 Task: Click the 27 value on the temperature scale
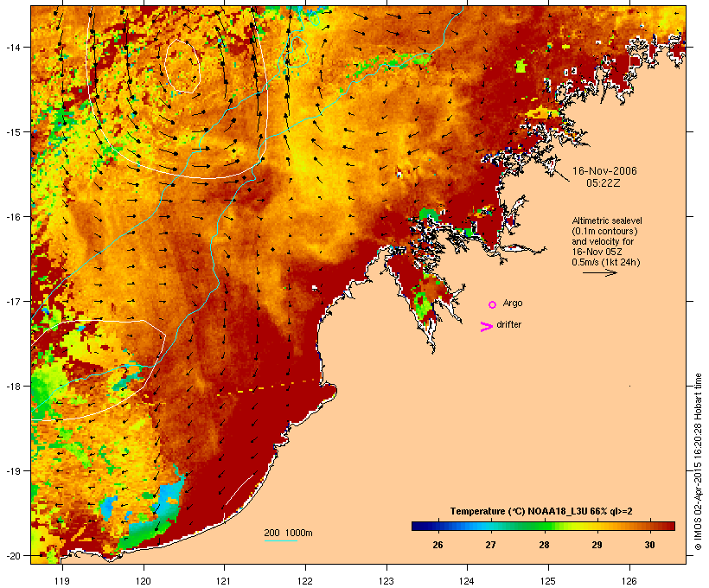pos(490,545)
